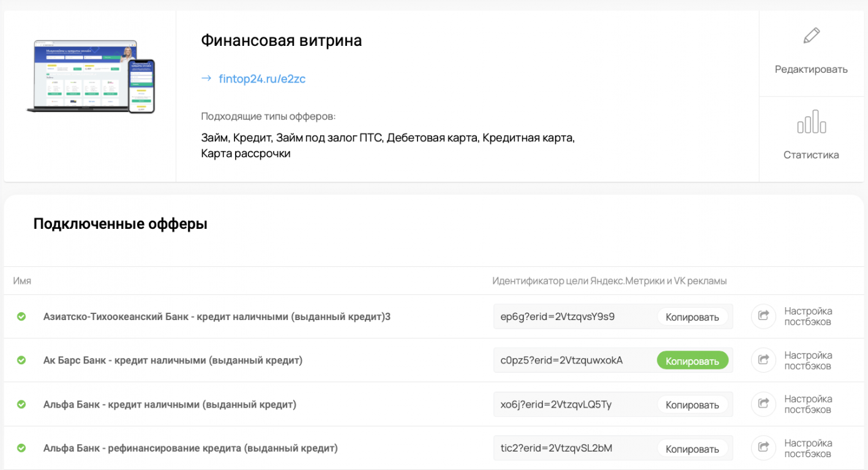Click the Статистика label

tap(811, 155)
